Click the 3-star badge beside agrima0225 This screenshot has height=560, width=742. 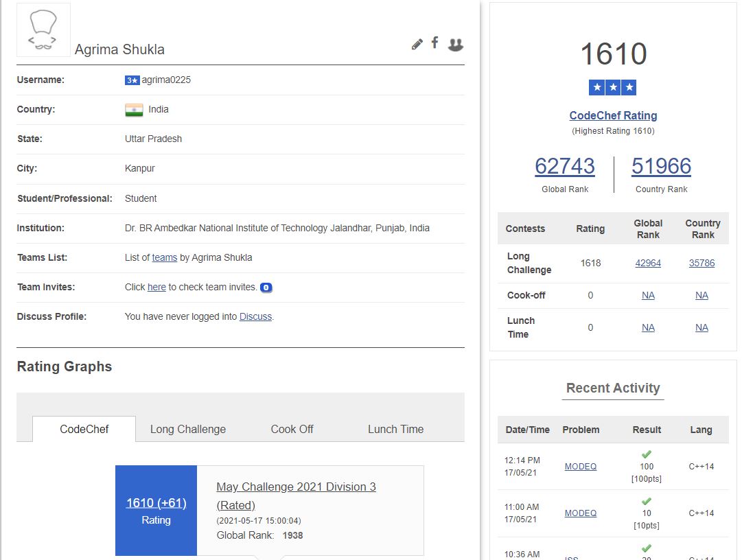click(x=132, y=80)
